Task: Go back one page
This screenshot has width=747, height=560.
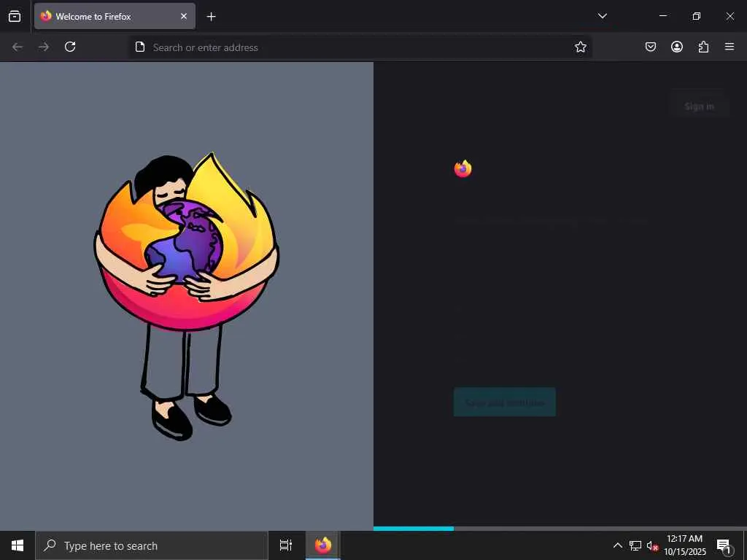Action: coord(18,47)
